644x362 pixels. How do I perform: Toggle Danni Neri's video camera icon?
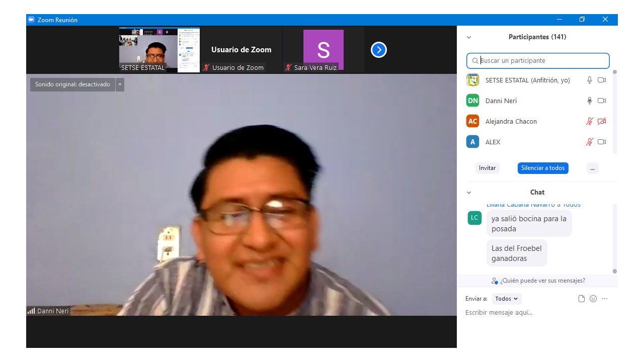(602, 101)
